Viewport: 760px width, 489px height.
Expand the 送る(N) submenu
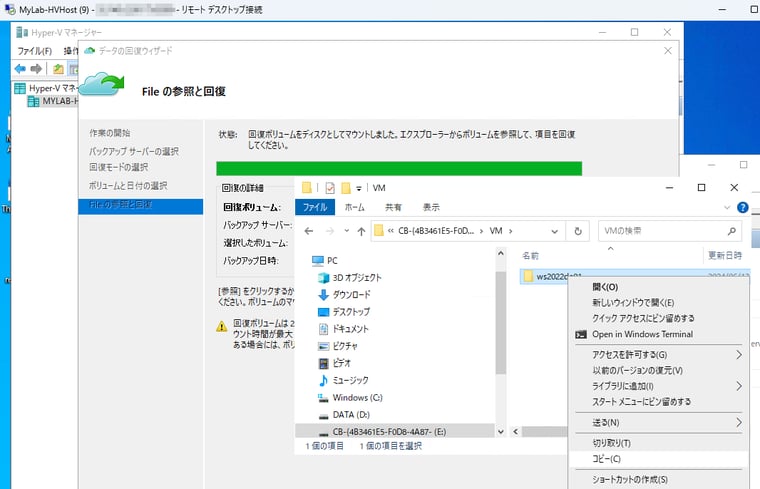coord(658,423)
